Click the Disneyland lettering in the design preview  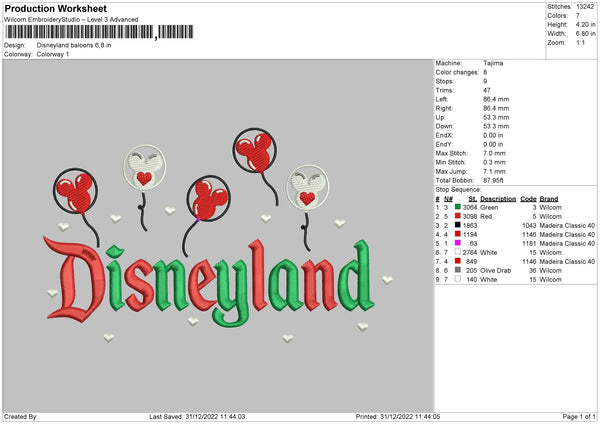[x=209, y=282]
